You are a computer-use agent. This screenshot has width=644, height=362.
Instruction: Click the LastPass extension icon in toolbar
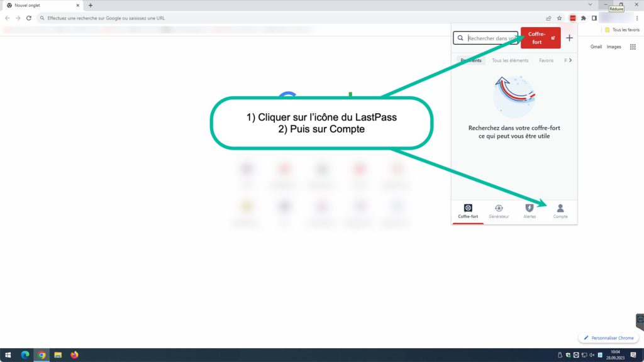573,18
